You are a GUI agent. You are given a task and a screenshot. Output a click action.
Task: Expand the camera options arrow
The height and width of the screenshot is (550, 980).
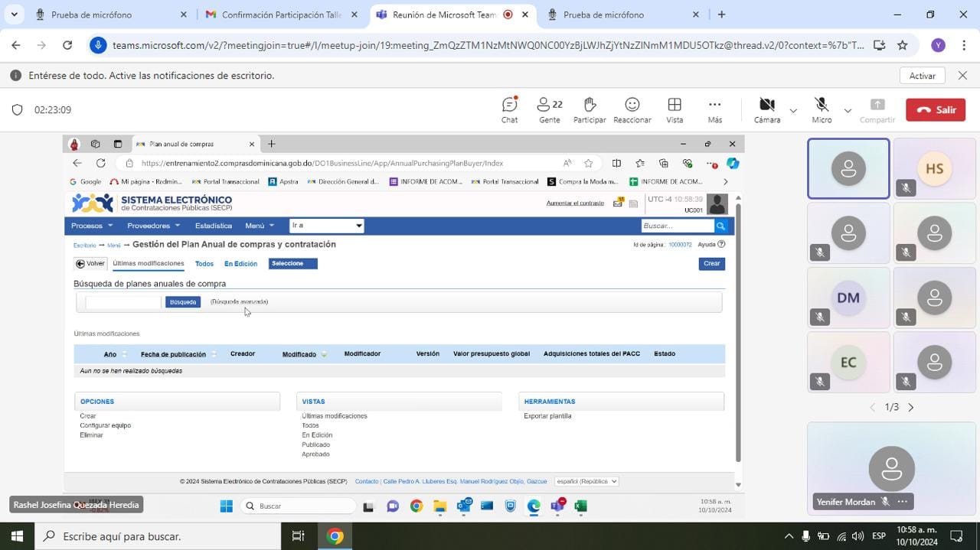pyautogui.click(x=793, y=111)
